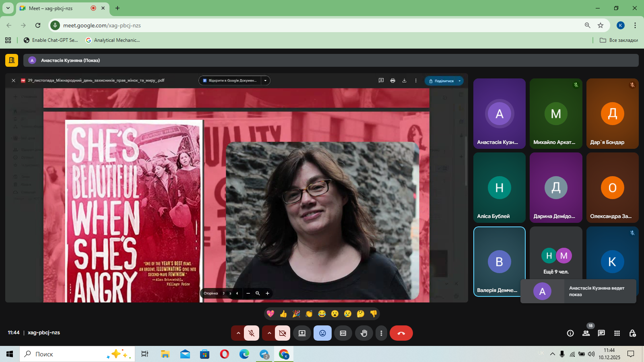Open the Analytical Mechanic bookmark

pyautogui.click(x=113, y=40)
